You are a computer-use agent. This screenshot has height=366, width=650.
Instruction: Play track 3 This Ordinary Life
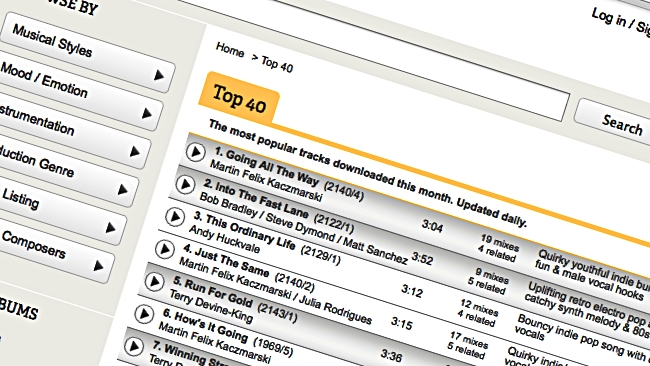click(x=175, y=217)
